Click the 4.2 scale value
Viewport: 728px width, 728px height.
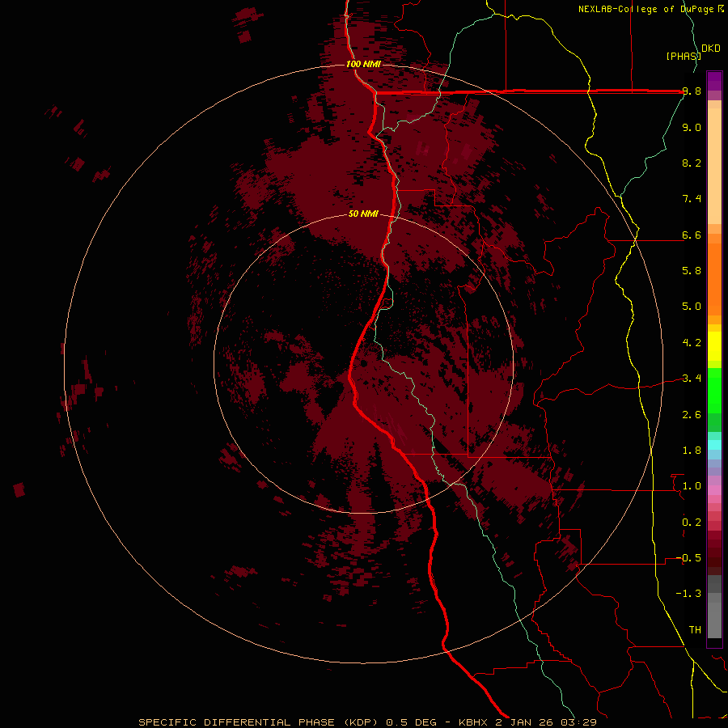click(692, 343)
